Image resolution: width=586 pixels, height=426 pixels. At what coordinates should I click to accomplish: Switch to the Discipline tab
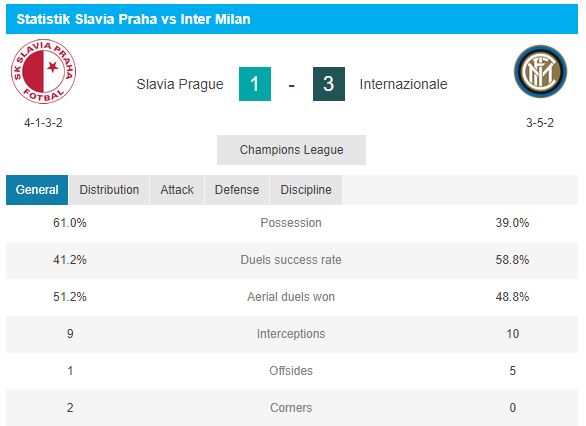tap(306, 190)
